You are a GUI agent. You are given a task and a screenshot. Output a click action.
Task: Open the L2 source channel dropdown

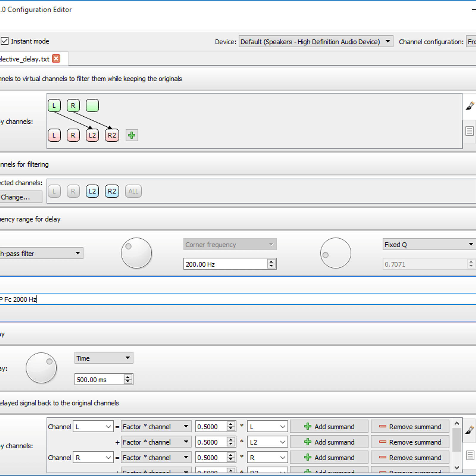point(267,442)
